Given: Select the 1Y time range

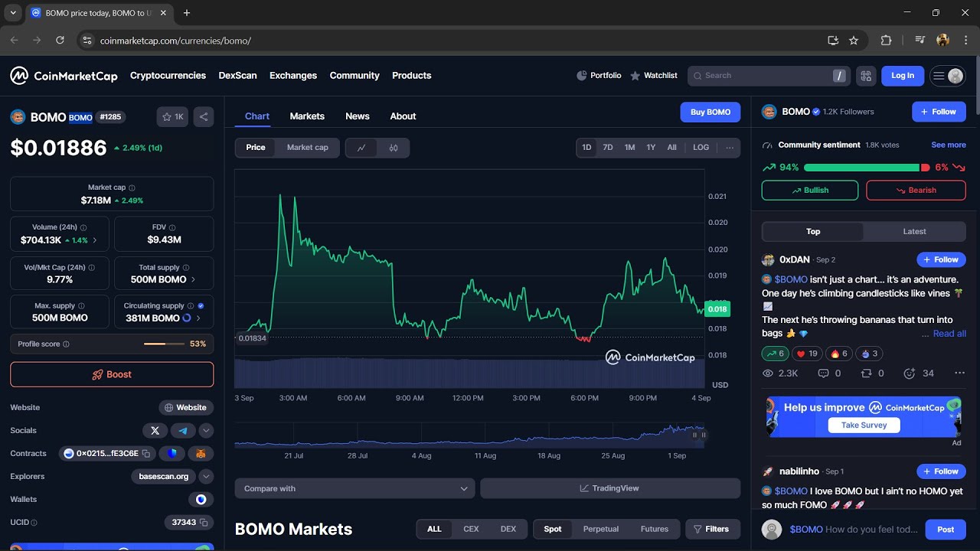Looking at the screenshot, I should point(651,148).
